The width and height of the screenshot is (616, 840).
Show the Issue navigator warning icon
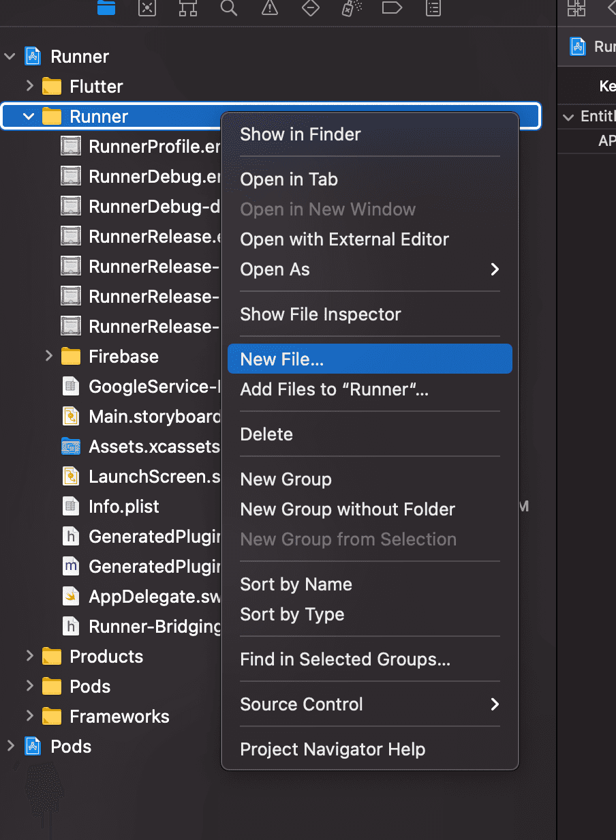tap(270, 7)
